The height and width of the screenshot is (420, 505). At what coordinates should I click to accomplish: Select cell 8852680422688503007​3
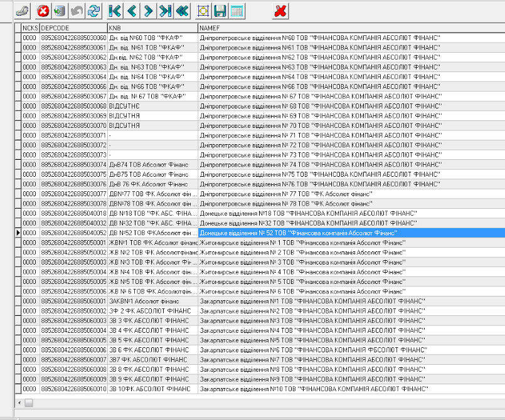pyautogui.click(x=74, y=155)
